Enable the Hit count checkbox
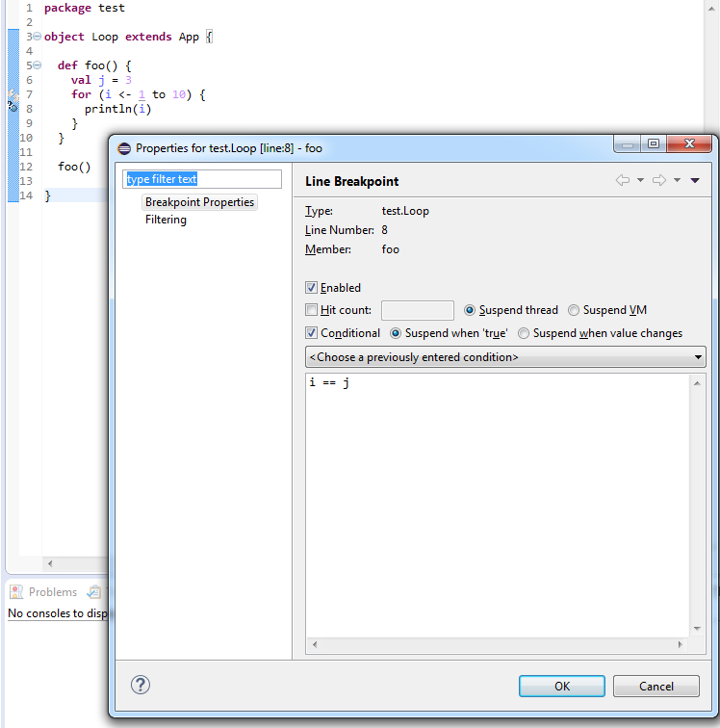 311,310
